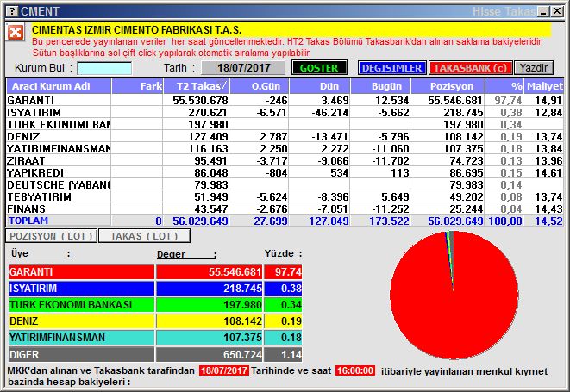Screen dimensions: 570x392
Task: Sort by Pozisyon column header
Action: [448, 86]
